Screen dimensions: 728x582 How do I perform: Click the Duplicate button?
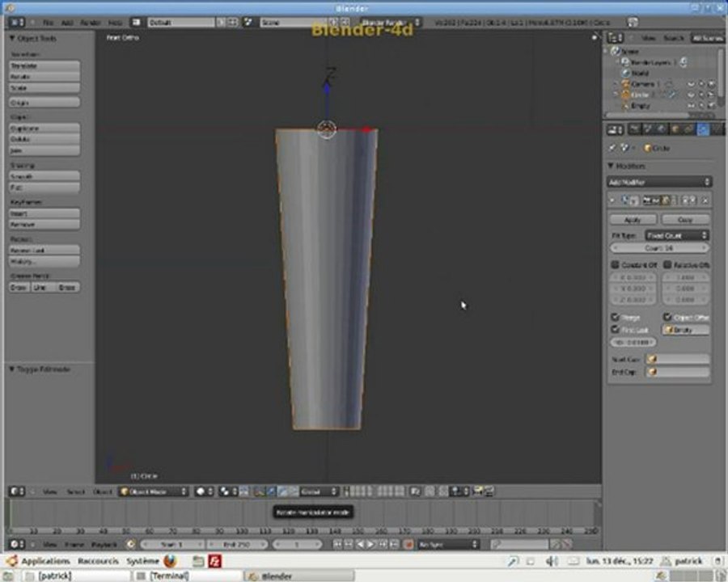pyautogui.click(x=44, y=129)
